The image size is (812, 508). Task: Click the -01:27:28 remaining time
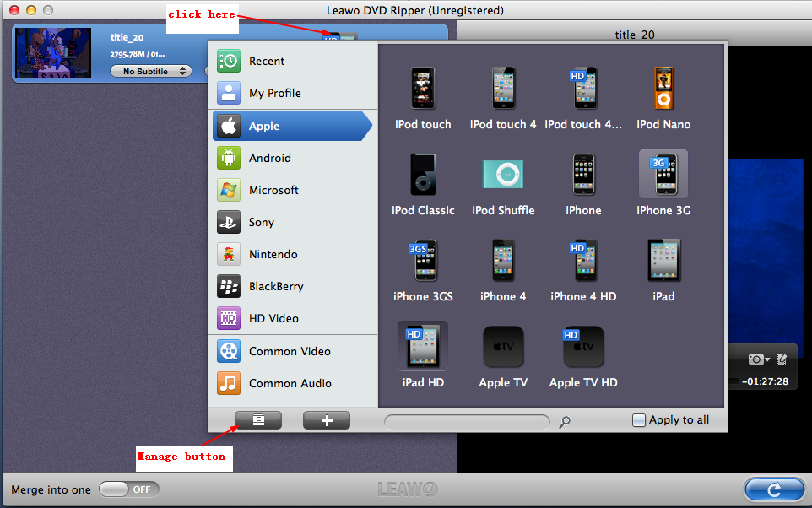(x=765, y=381)
